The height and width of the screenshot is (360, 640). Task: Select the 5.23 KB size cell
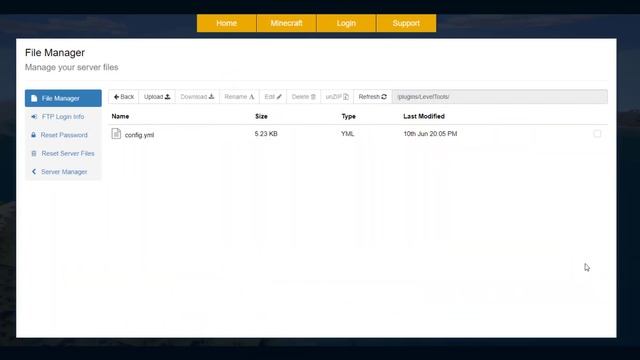[x=266, y=134]
